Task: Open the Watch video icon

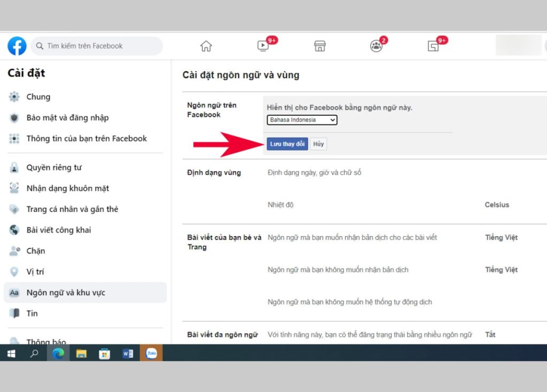Action: (263, 46)
